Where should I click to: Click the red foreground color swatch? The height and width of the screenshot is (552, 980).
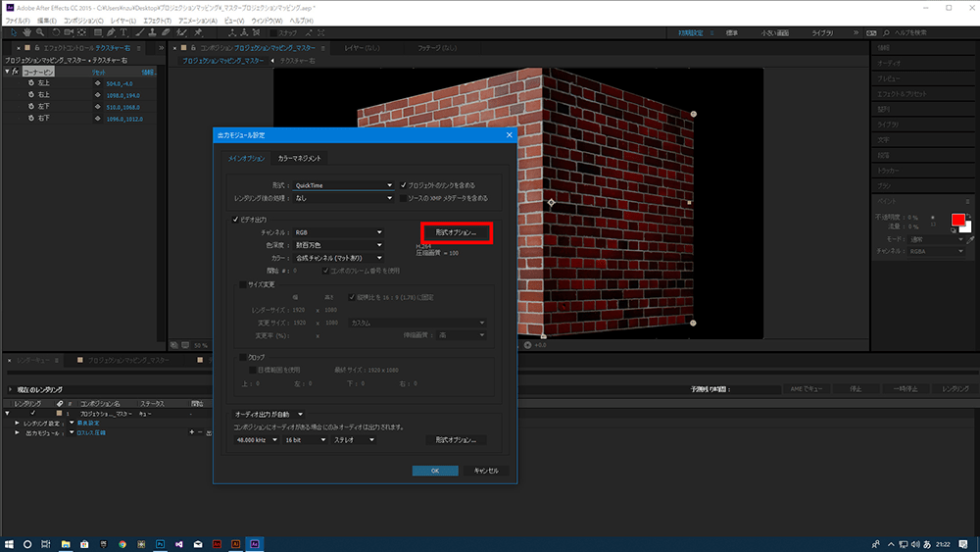point(957,220)
